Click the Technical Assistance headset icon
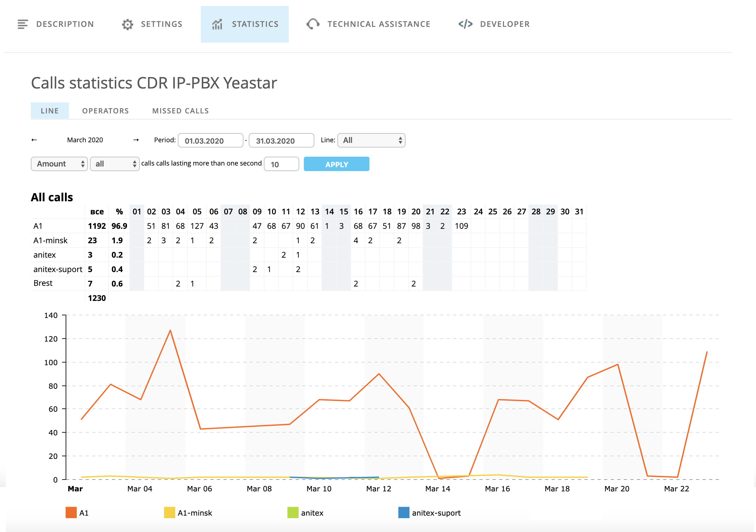 313,24
